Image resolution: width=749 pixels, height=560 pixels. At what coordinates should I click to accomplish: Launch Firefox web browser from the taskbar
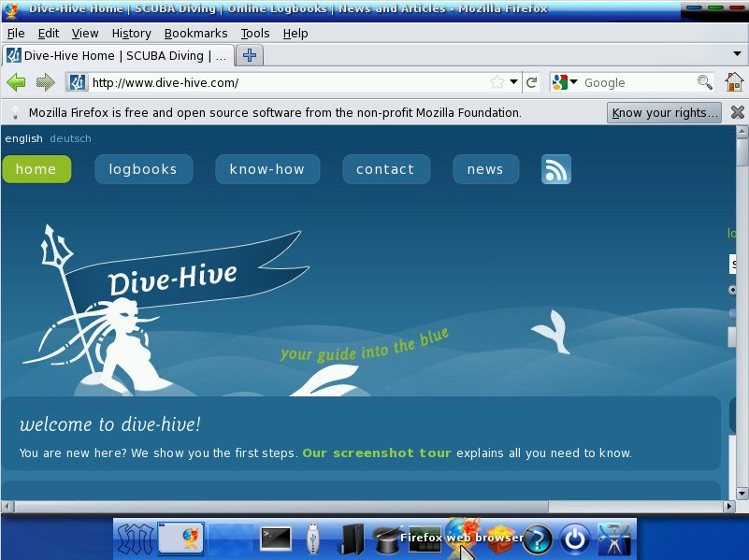(x=462, y=537)
